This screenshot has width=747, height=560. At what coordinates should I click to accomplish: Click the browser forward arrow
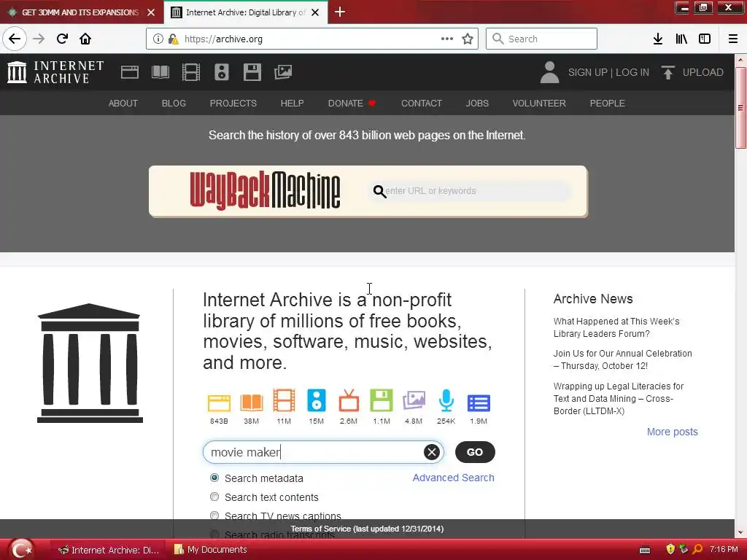39,39
